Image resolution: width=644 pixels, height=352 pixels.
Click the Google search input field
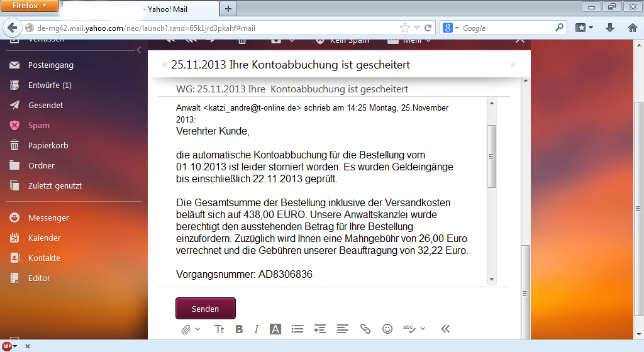pyautogui.click(x=506, y=28)
